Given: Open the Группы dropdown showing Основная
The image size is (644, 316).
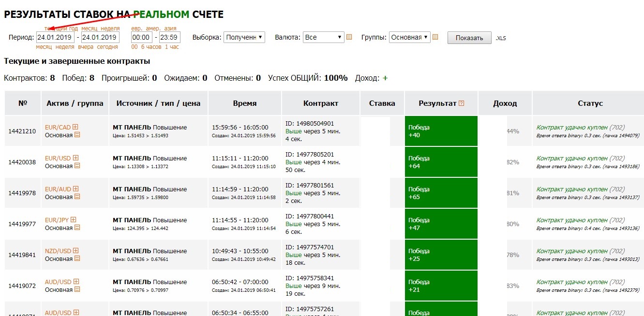Looking at the screenshot, I should [409, 37].
